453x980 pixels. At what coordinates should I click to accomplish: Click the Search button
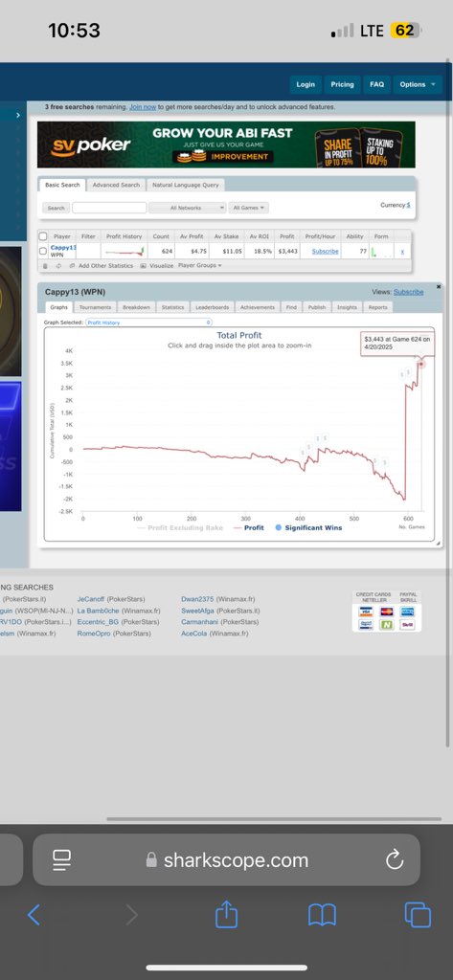click(57, 208)
